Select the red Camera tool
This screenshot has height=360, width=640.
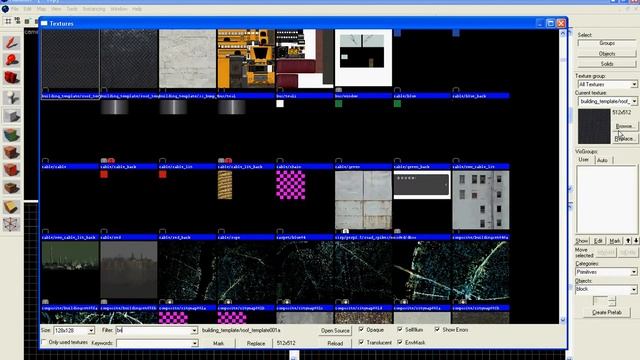point(11,78)
